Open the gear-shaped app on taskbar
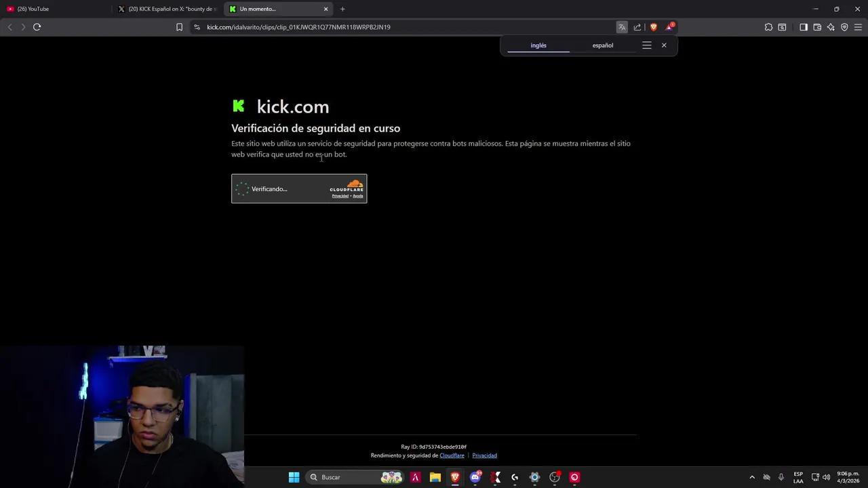Viewport: 868px width, 488px height. point(534,477)
